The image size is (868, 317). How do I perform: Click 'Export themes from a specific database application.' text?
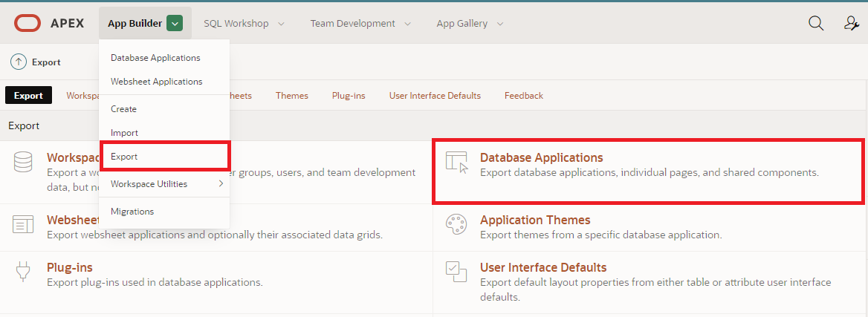[601, 235]
